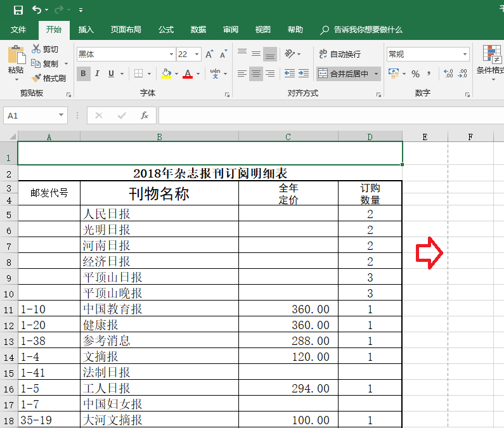Open clipboard (剪贴板) dialog launcher

pyautogui.click(x=68, y=94)
